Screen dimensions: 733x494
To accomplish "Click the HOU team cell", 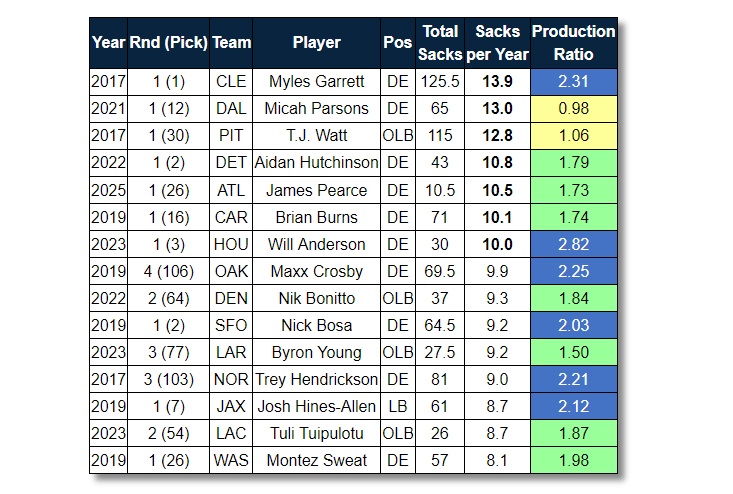I will [232, 244].
